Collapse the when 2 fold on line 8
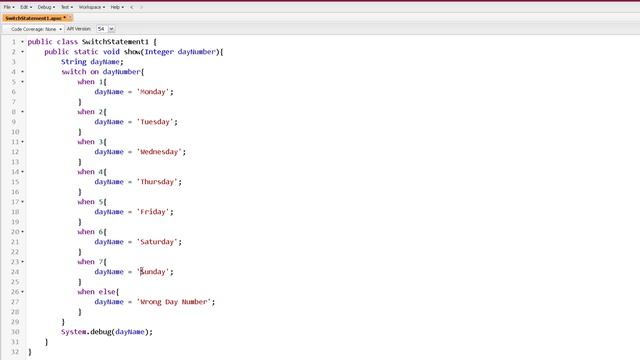The width and height of the screenshot is (640, 360). coord(22,112)
